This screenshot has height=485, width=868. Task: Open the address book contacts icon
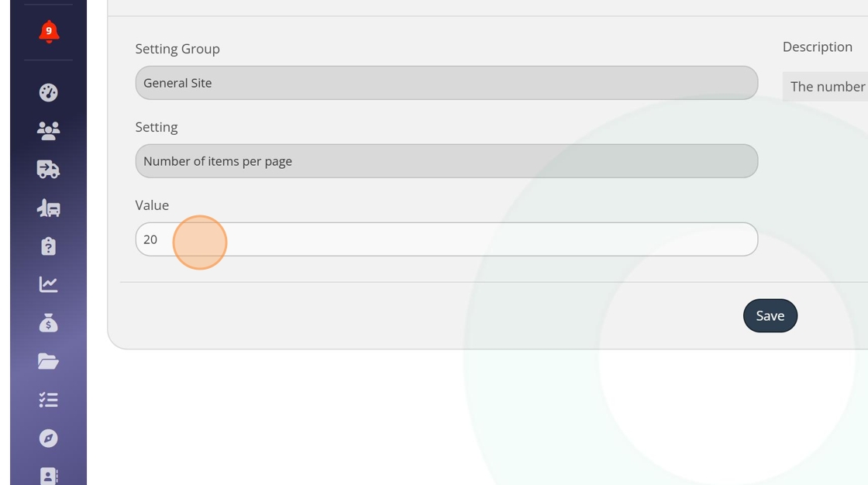click(x=48, y=475)
